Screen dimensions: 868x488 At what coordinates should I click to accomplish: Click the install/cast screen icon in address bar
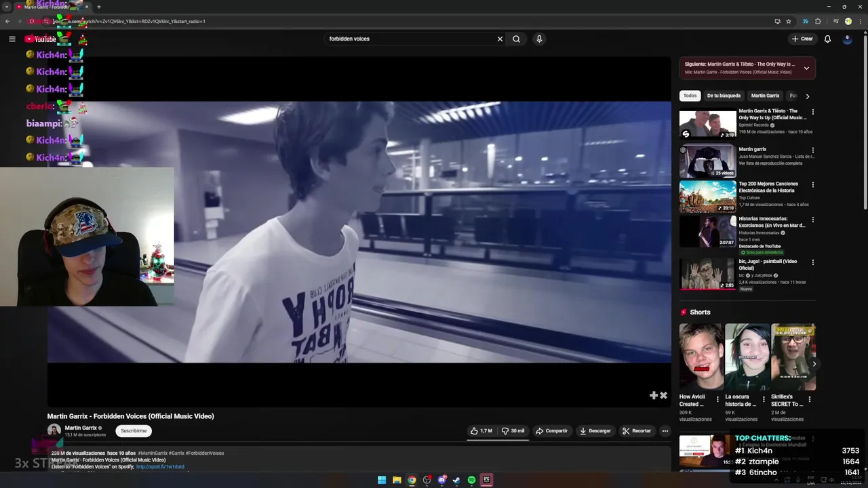click(x=777, y=21)
